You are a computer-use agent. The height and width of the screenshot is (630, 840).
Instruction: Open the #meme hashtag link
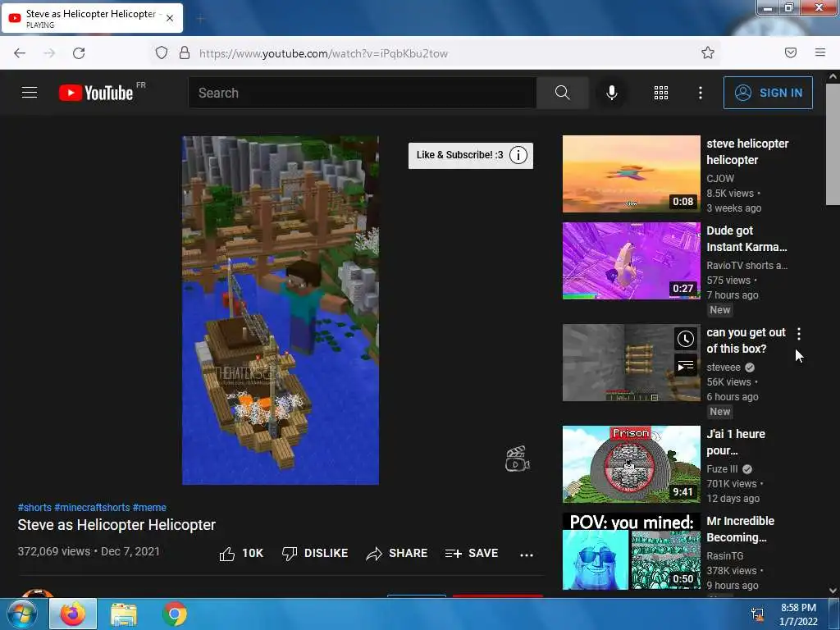(149, 507)
